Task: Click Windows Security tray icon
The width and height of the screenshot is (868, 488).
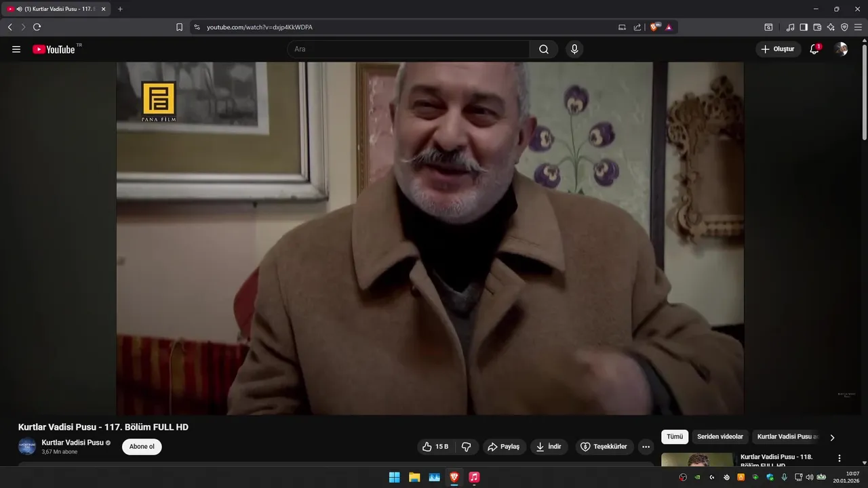Action: click(x=770, y=477)
